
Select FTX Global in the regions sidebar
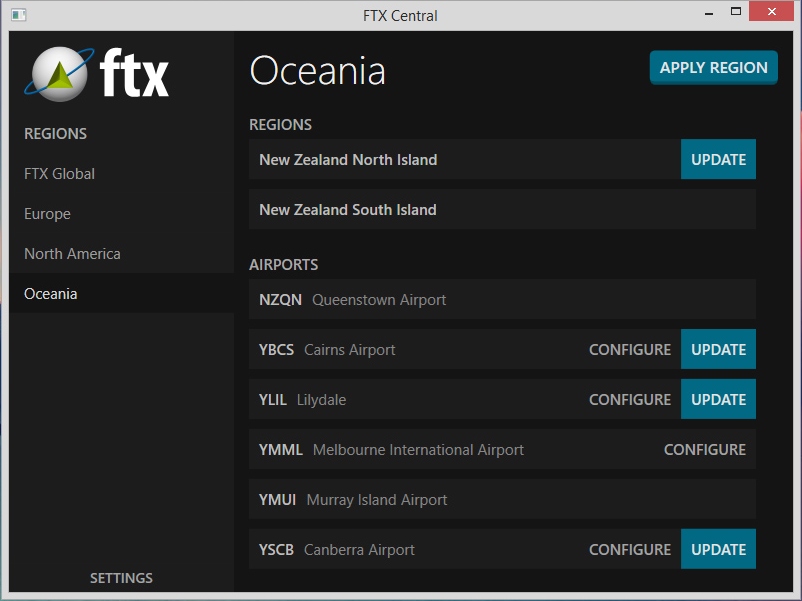[59, 174]
